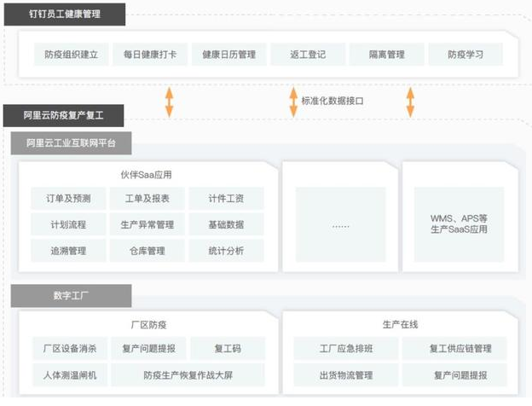Image resolution: width=532 pixels, height=406 pixels.
Task: Select the 隔离管理 module
Action: [x=386, y=55]
